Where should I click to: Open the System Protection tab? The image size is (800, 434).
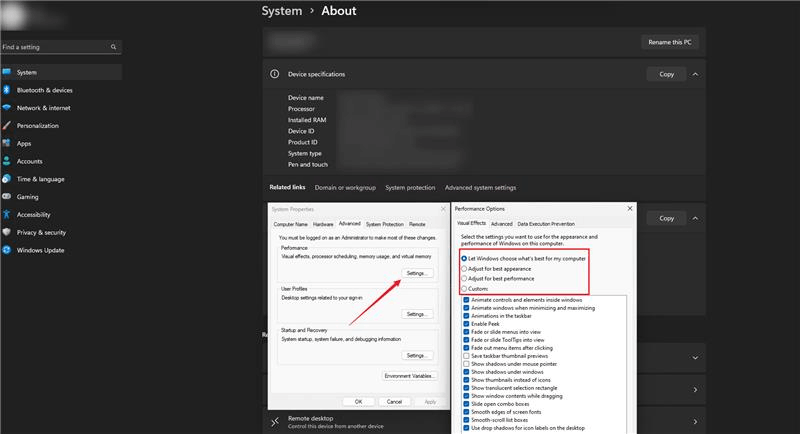point(385,224)
